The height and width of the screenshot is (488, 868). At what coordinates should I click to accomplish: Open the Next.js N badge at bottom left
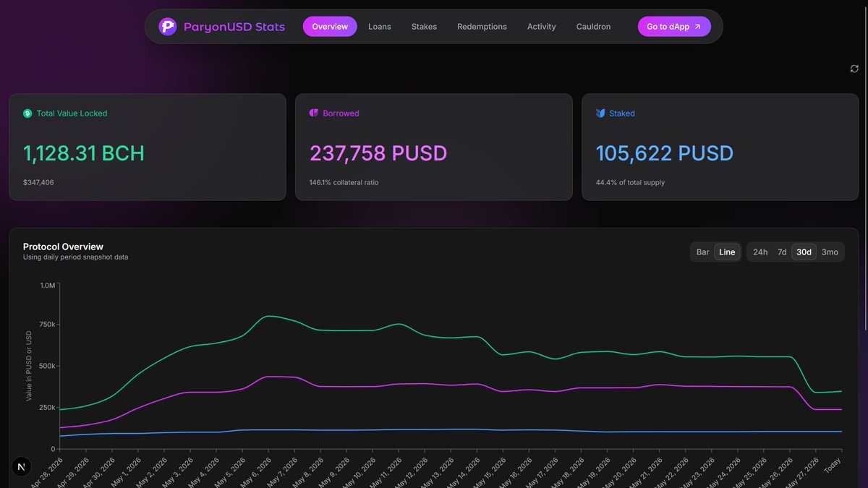pos(22,468)
